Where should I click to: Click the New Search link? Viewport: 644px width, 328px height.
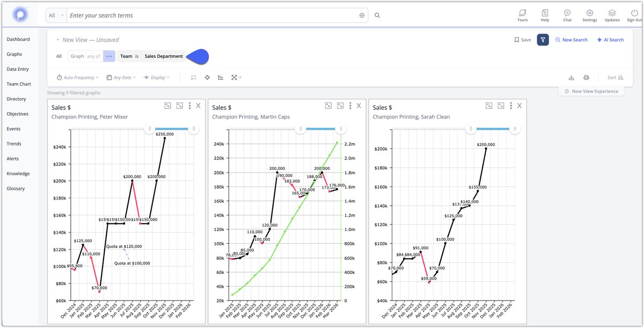[x=571, y=40]
